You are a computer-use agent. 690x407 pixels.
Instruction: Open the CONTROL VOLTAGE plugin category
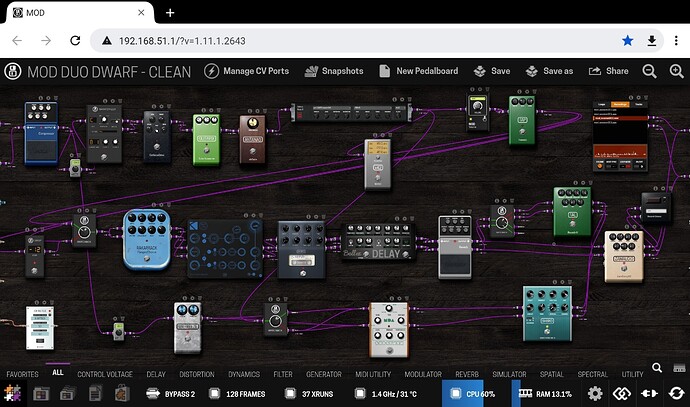[x=105, y=374]
